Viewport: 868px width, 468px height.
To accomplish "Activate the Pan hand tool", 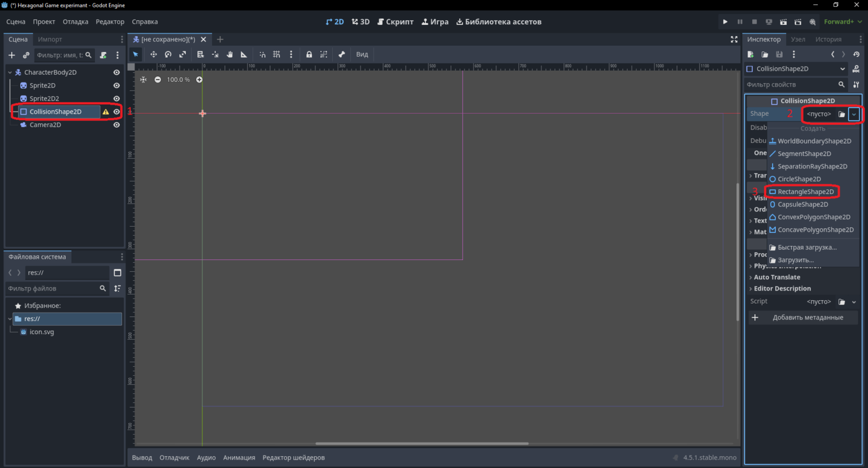I will click(229, 54).
